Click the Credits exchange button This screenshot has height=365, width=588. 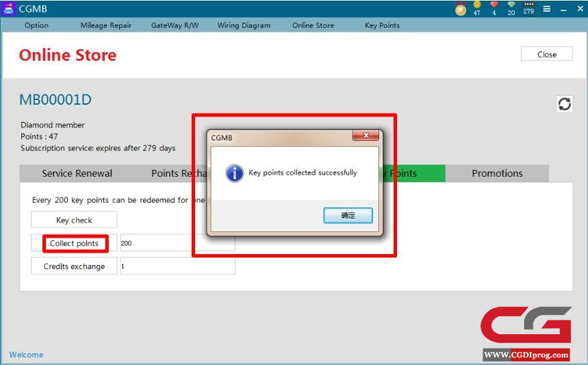pyautogui.click(x=74, y=266)
